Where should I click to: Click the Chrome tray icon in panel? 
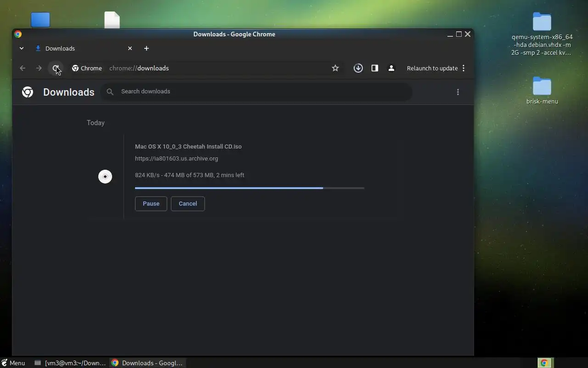[544, 363]
